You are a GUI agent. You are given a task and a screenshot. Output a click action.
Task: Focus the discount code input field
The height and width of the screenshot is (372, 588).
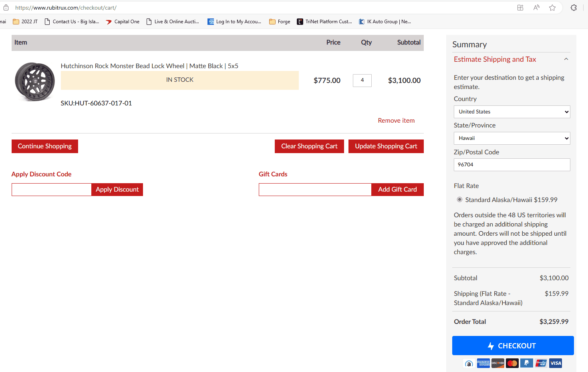pyautogui.click(x=52, y=190)
